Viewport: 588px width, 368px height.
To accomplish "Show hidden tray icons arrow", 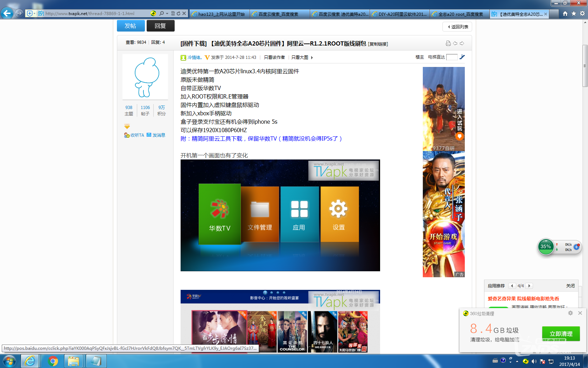I will pos(517,361).
